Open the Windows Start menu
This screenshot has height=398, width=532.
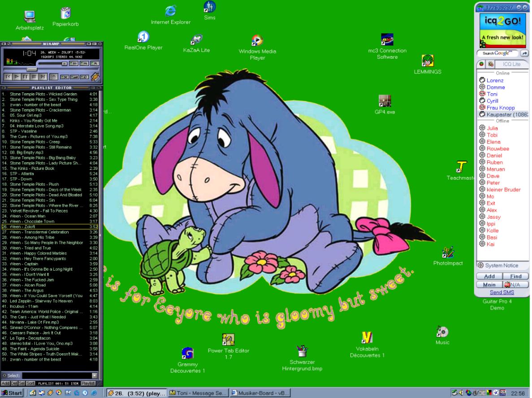[x=12, y=393]
